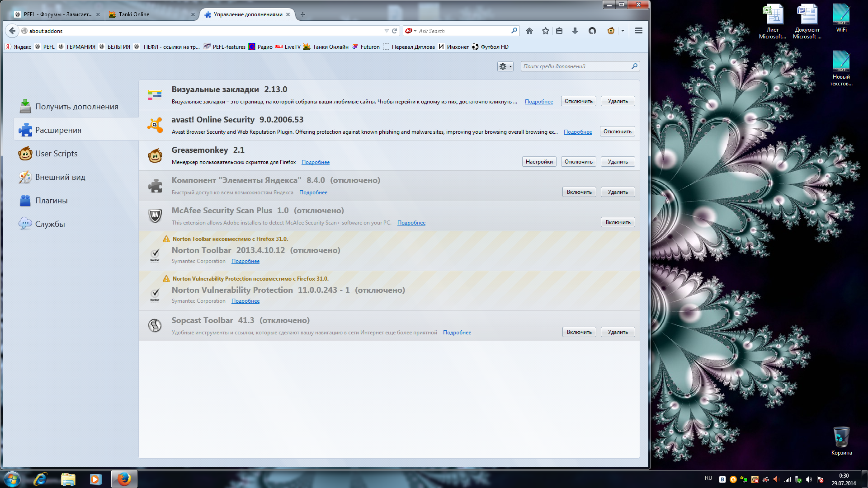Open the Футбол HD bookmark
The width and height of the screenshot is (868, 488).
[490, 47]
